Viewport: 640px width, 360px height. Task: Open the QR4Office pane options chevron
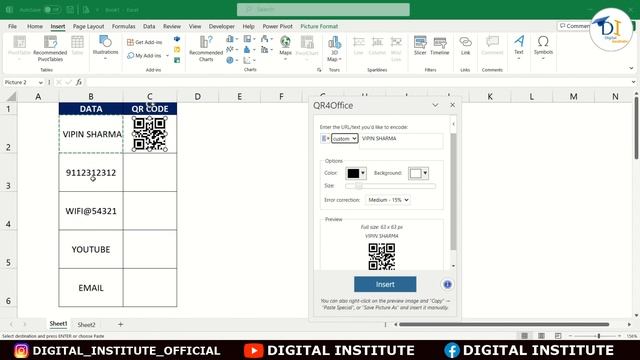click(x=435, y=105)
